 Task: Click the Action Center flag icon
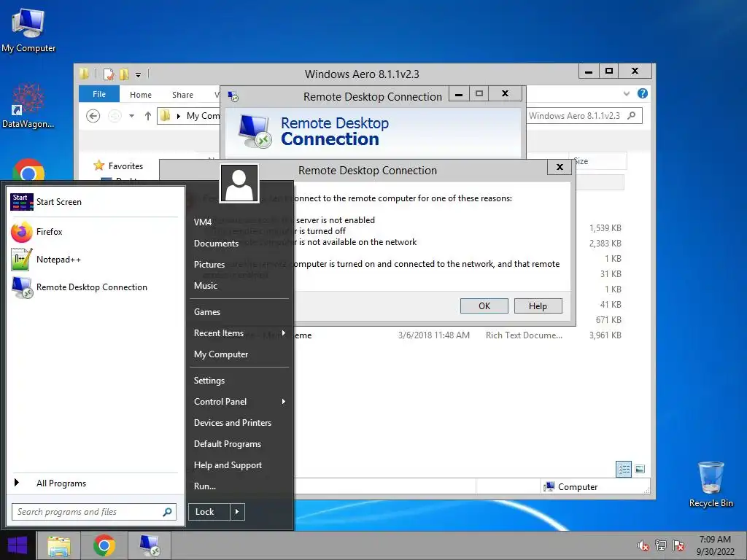tap(678, 545)
